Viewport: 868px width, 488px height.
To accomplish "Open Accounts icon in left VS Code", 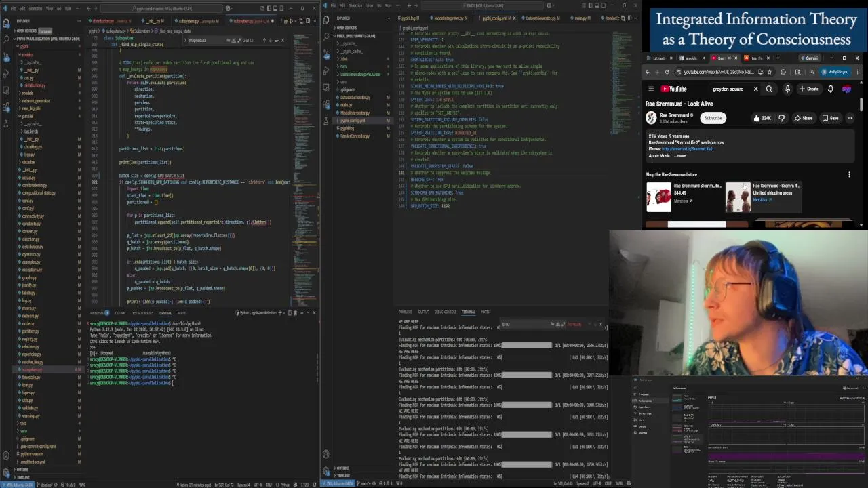I will 6,455.
